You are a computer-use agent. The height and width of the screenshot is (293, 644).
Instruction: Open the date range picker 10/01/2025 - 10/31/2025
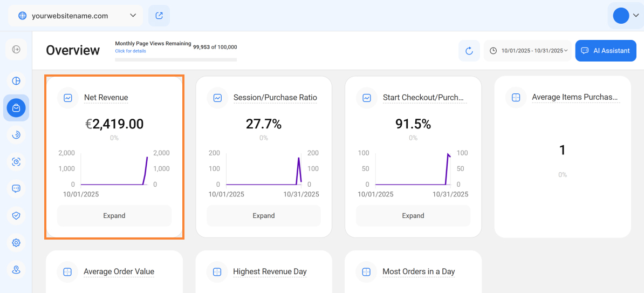pyautogui.click(x=527, y=51)
